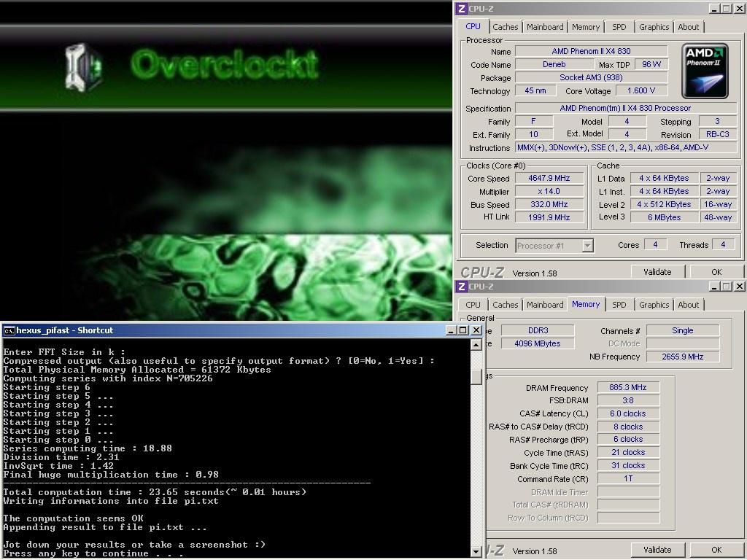Click the memory type value DDR3
This screenshot has height=560, width=747.
pos(538,330)
